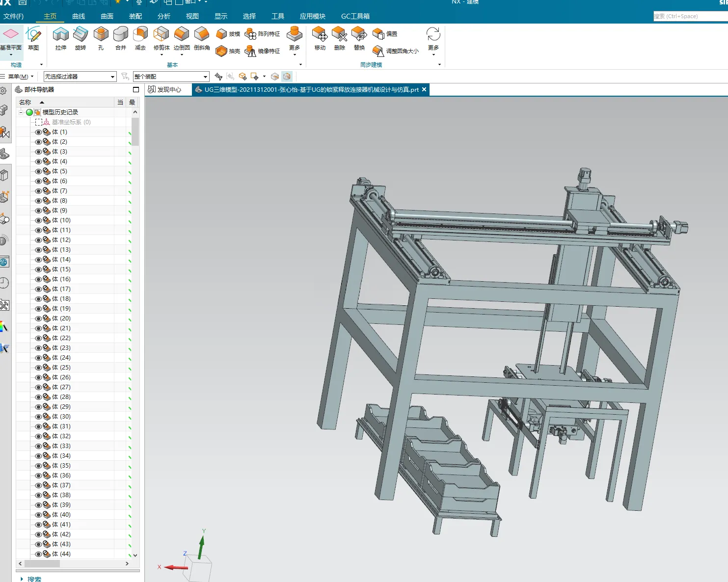This screenshot has height=582, width=728.
Task: Sort the navigator by the 名称 column header
Action: 65,102
